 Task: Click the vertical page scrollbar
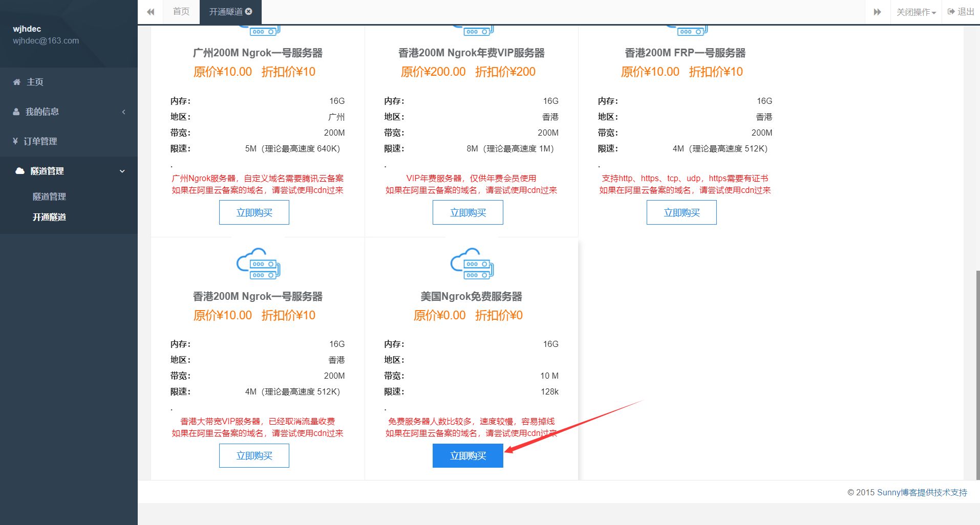coord(977,374)
